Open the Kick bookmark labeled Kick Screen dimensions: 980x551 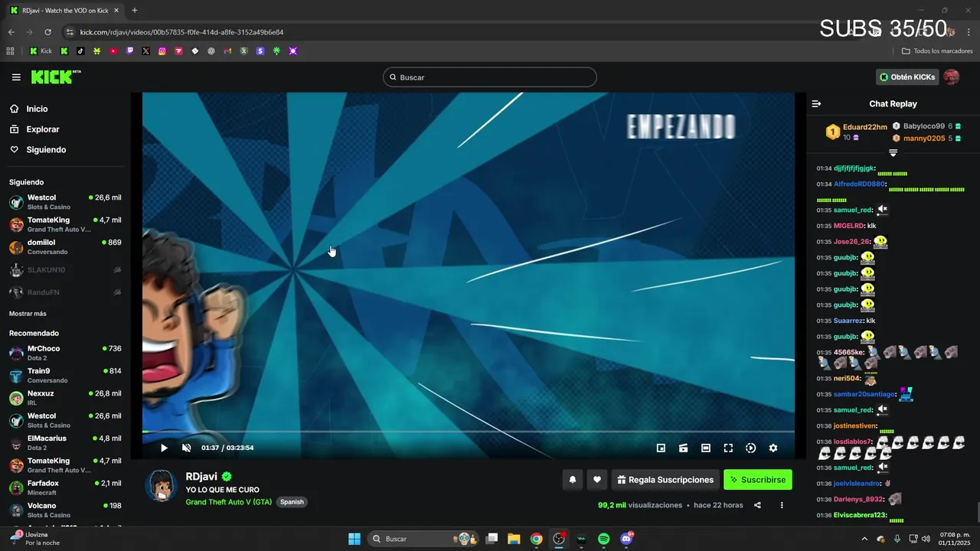pos(41,51)
